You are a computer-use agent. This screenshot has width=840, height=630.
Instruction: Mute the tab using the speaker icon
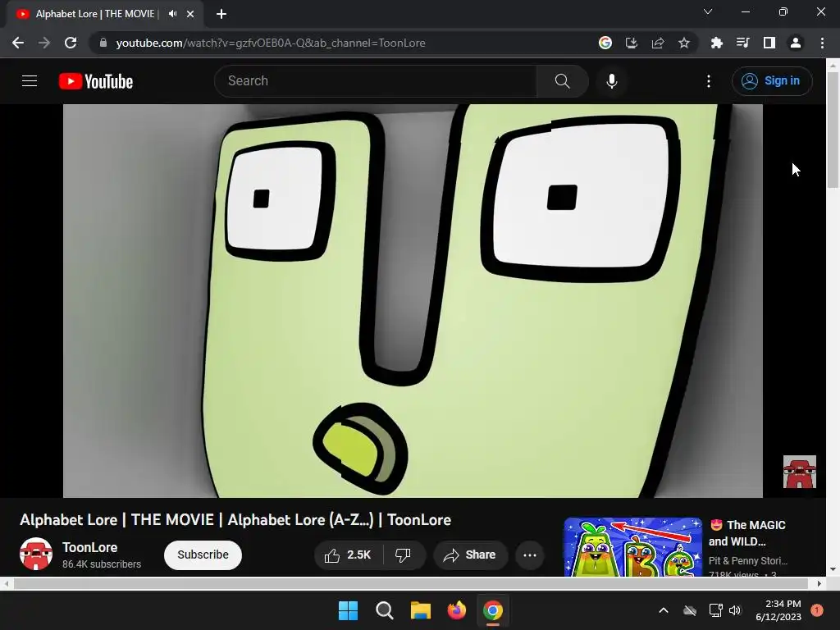pyautogui.click(x=172, y=14)
